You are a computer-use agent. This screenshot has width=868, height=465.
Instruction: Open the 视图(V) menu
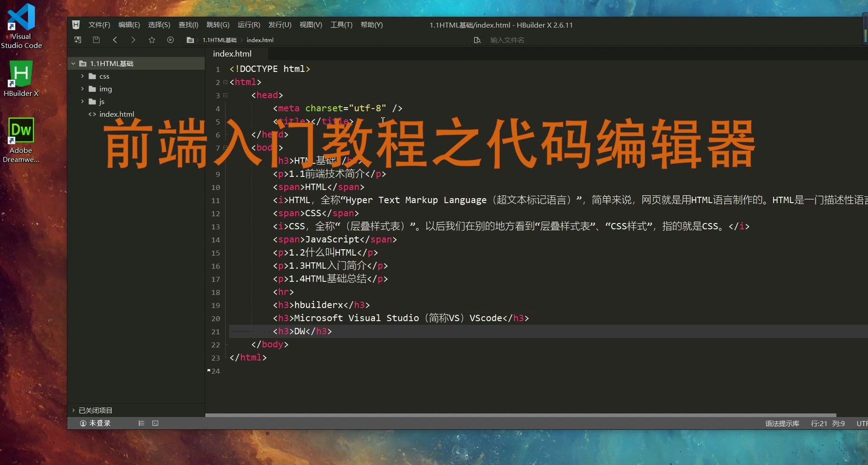click(x=311, y=25)
